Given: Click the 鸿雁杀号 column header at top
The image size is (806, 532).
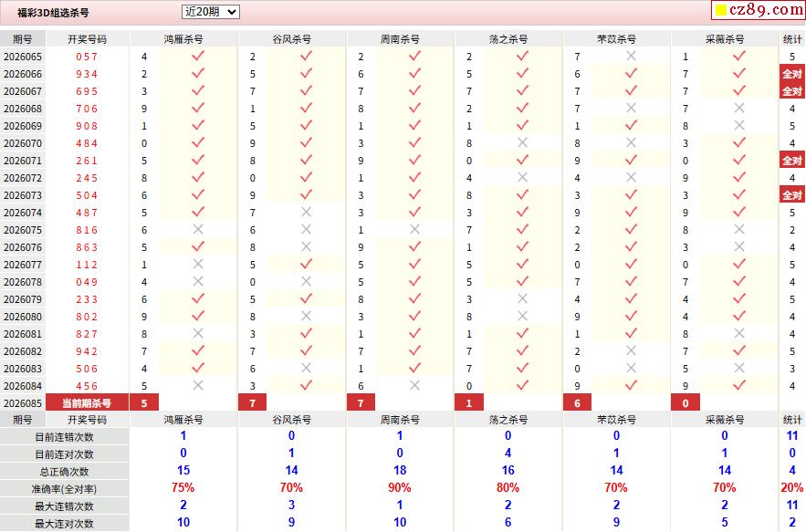Looking at the screenshot, I should click(x=183, y=39).
